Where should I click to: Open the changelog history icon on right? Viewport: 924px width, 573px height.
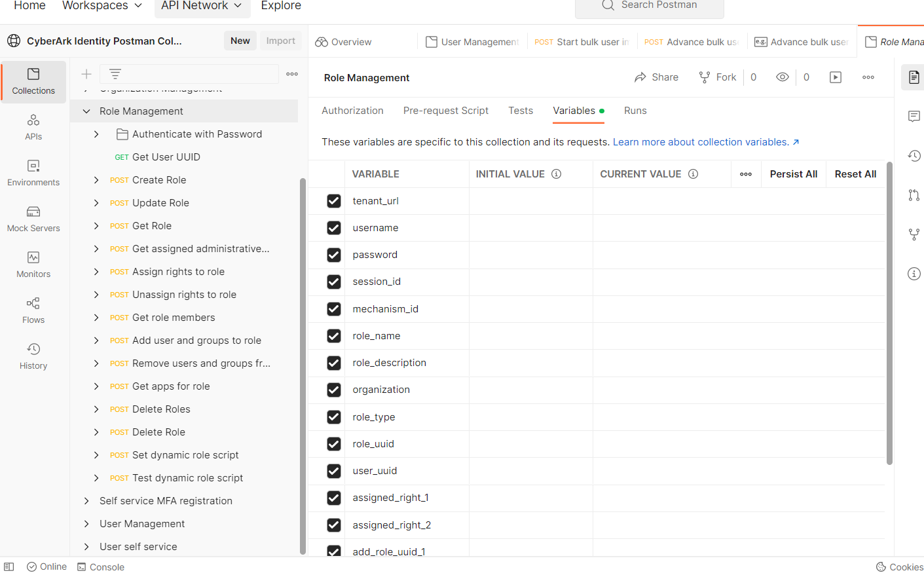point(914,156)
